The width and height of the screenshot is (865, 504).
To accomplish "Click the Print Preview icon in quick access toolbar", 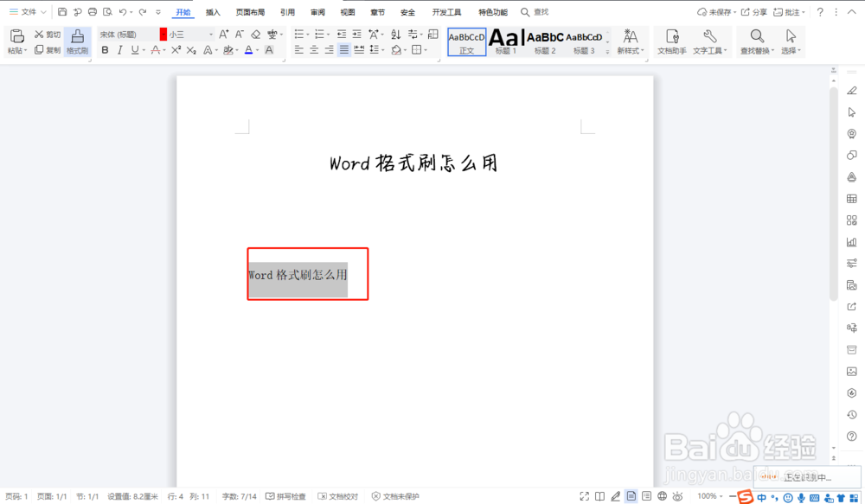I will (107, 11).
